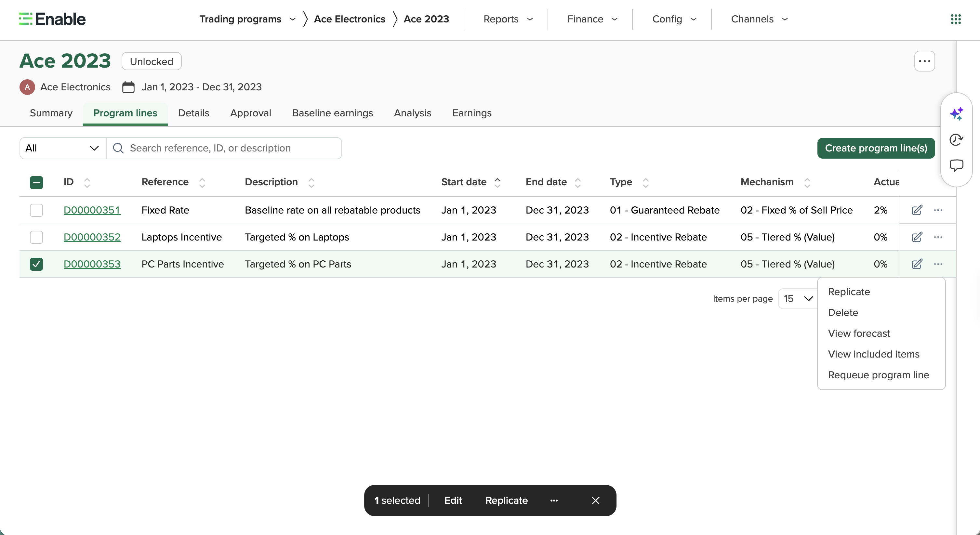Check the Laptops Incentive row checkbox

pos(36,237)
